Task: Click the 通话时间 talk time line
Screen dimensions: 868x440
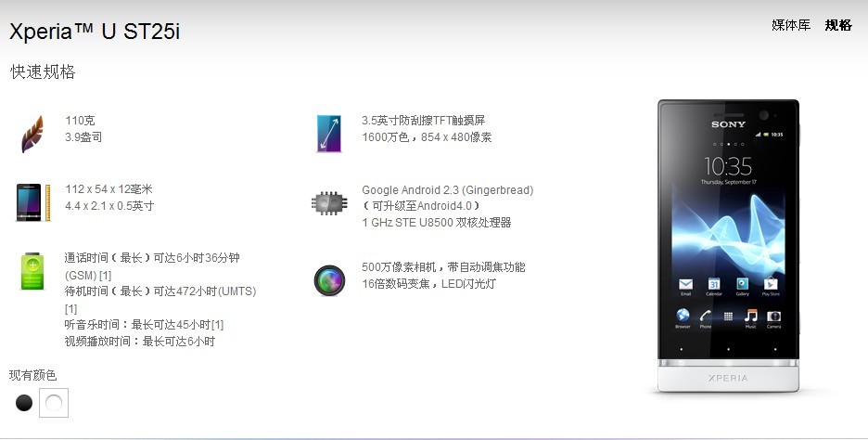Action: 152,258
